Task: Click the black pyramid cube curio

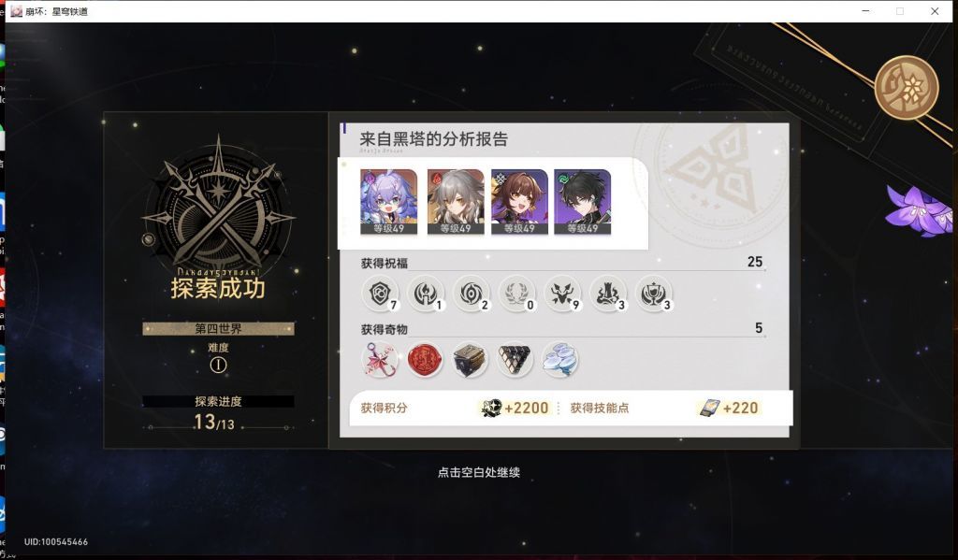Action: click(x=515, y=360)
